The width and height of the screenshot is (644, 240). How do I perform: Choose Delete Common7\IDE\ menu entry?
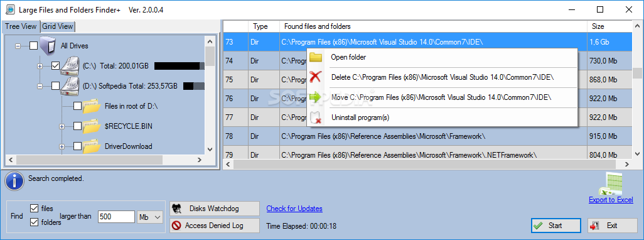pos(442,77)
